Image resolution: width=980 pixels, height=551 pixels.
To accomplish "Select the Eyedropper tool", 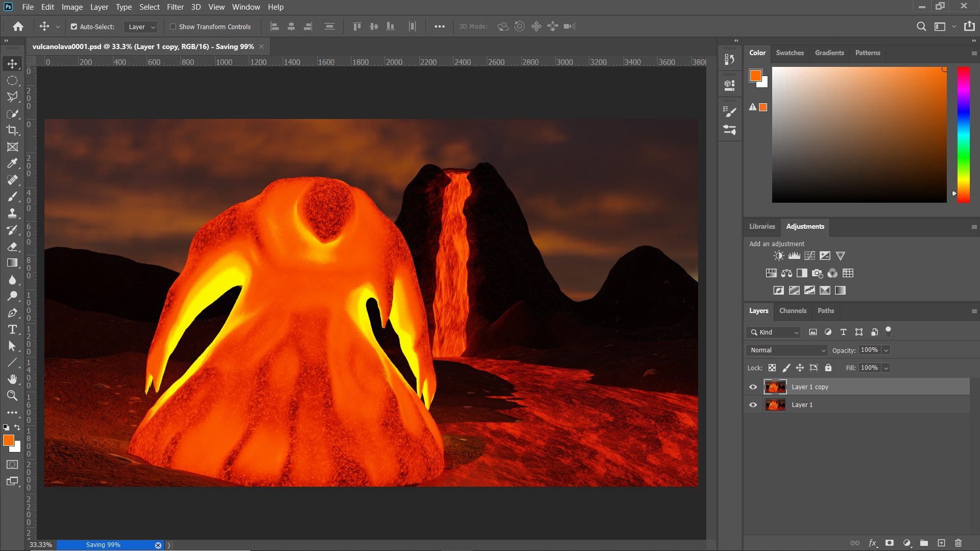I will click(x=12, y=163).
